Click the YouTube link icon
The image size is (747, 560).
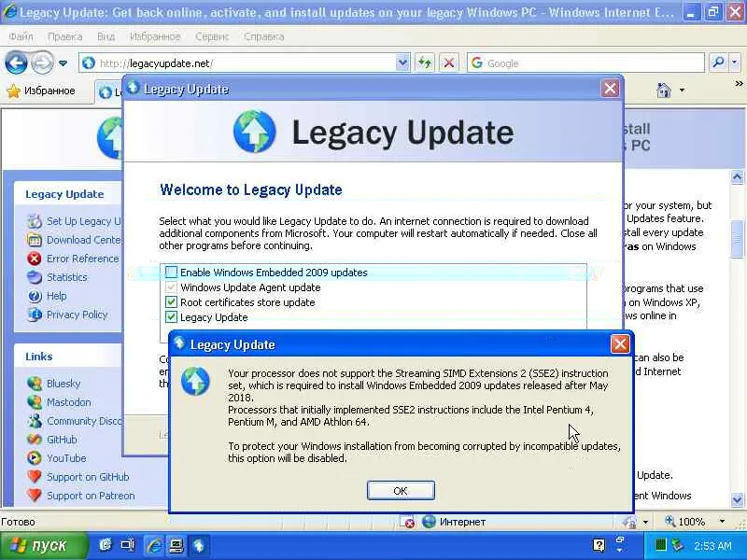(35, 458)
